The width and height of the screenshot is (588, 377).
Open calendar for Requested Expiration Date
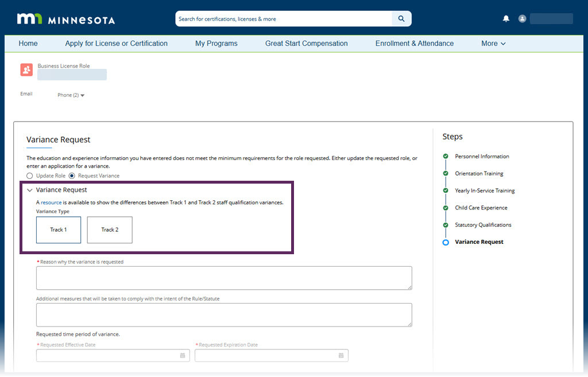click(x=341, y=355)
